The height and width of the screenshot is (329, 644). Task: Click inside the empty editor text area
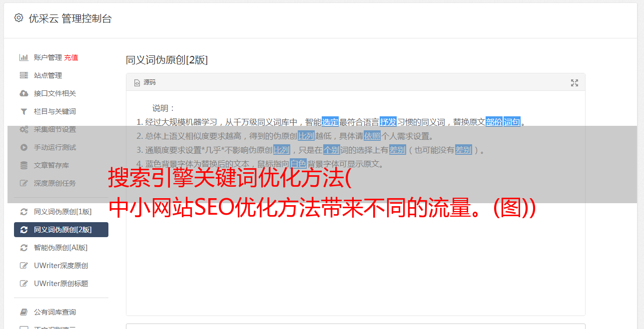355,260
